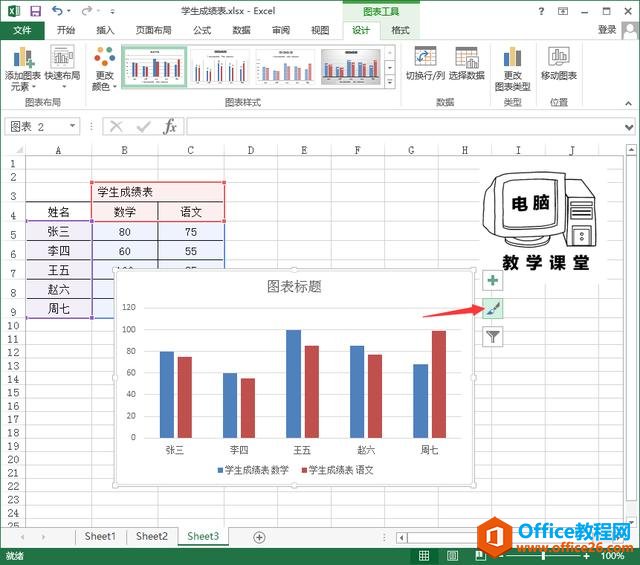This screenshot has height=565, width=640.
Task: Click Select All corner triangle
Action: coord(19,150)
